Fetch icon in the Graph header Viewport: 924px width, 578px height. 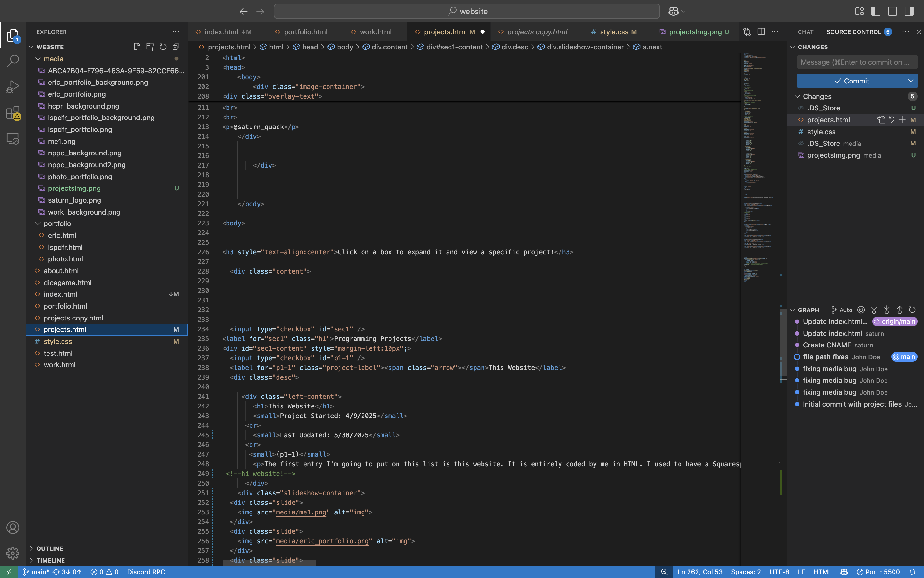click(x=874, y=310)
